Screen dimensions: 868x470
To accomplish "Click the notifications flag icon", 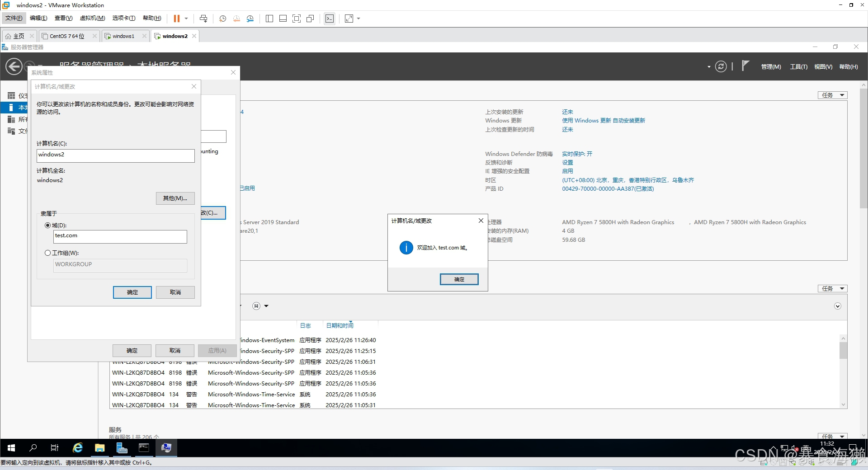I will pyautogui.click(x=745, y=66).
